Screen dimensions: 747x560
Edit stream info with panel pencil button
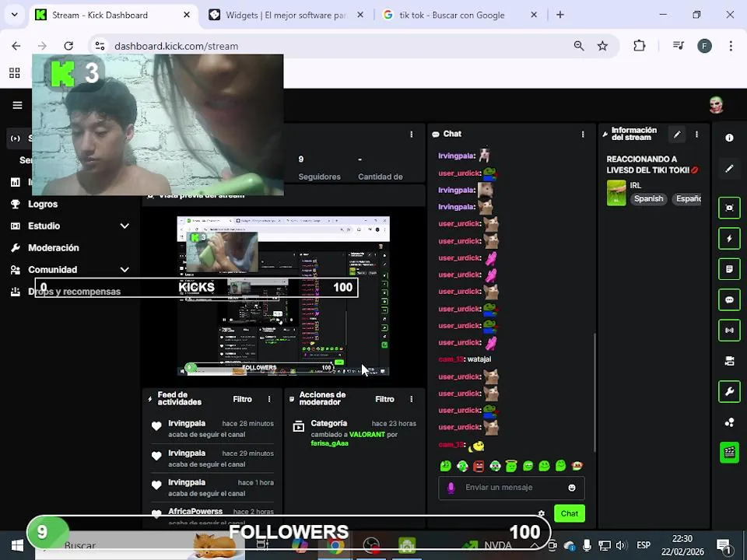tap(676, 135)
